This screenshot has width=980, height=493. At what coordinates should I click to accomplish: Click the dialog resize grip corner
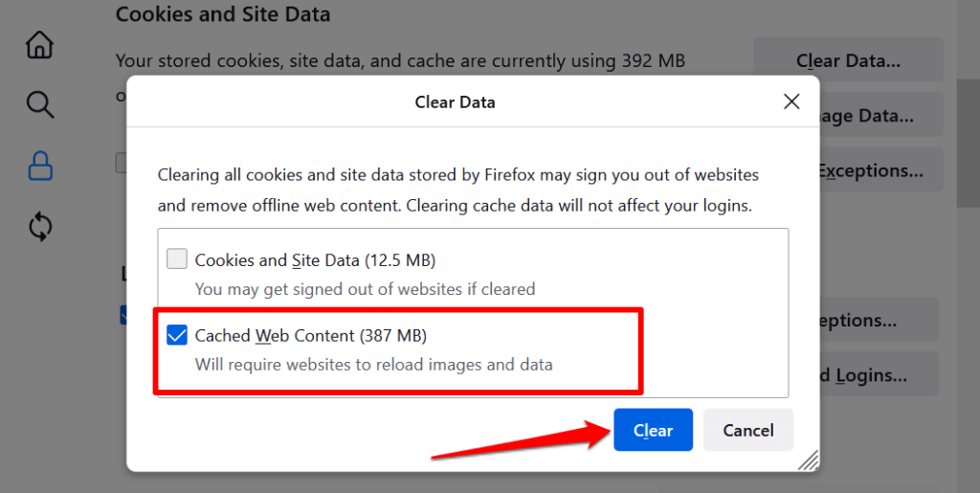click(x=810, y=461)
